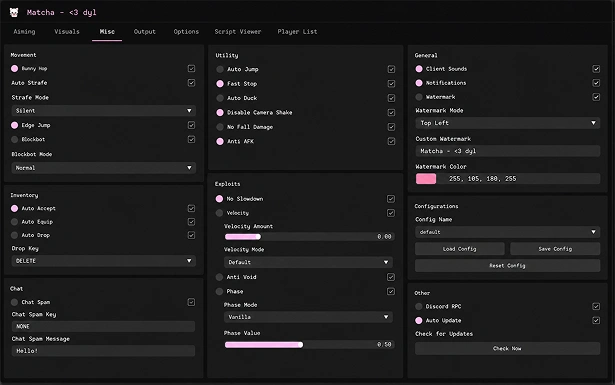
Task: Click the Phase checkbox icon
Action: pos(391,291)
